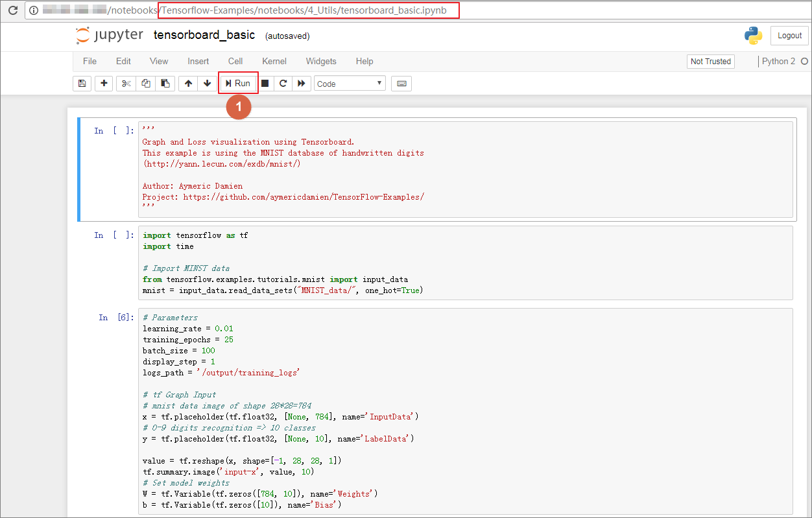Open the Cell menu
This screenshot has height=518, width=812.
tap(235, 61)
